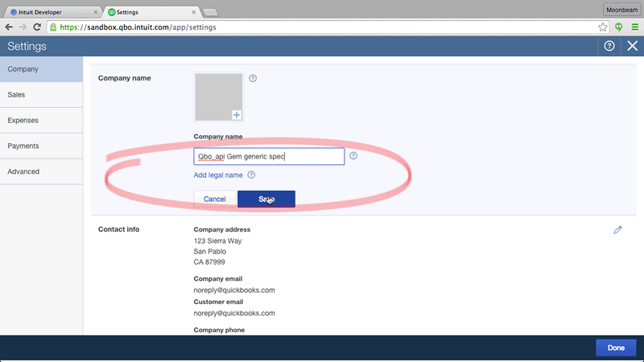Close Settings with the X icon

tap(633, 46)
